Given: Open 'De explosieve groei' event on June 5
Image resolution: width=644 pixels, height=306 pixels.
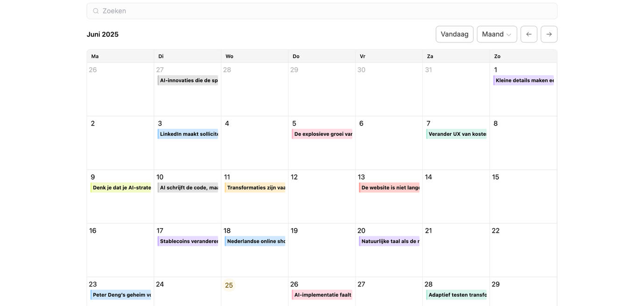Looking at the screenshot, I should point(322,134).
